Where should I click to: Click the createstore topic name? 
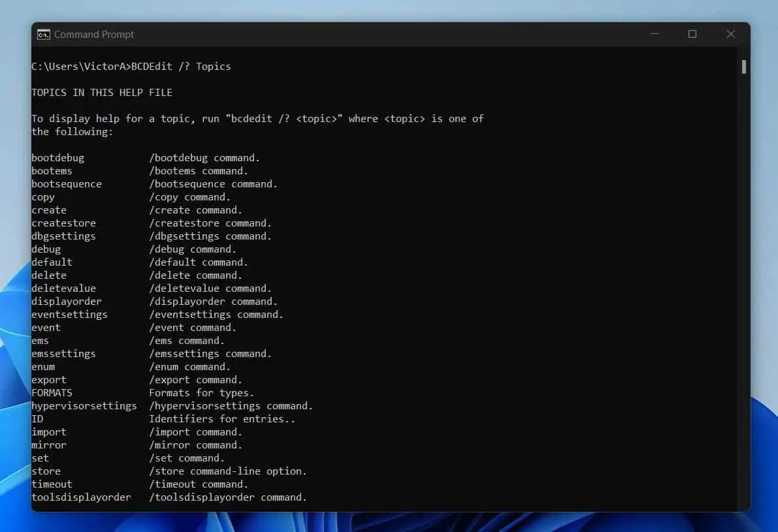pyautogui.click(x=63, y=223)
